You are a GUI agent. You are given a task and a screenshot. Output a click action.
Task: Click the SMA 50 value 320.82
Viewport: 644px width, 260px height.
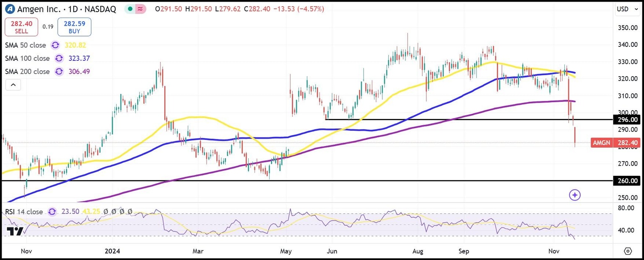75,45
